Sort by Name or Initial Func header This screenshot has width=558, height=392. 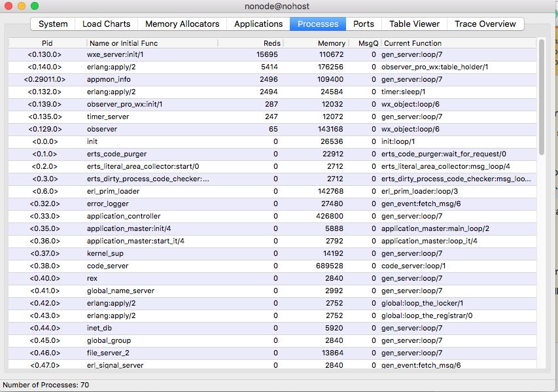coord(152,43)
